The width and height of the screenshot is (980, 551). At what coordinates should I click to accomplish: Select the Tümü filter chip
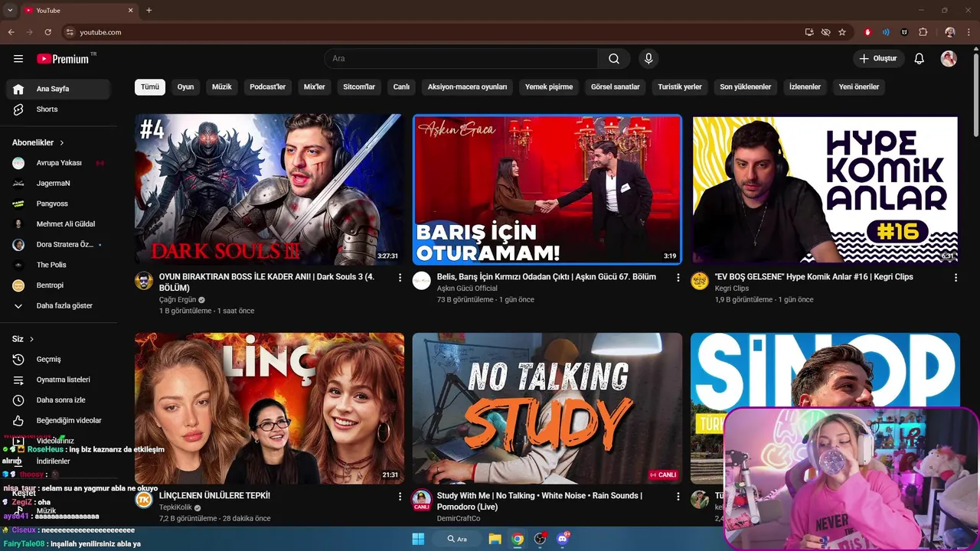150,87
